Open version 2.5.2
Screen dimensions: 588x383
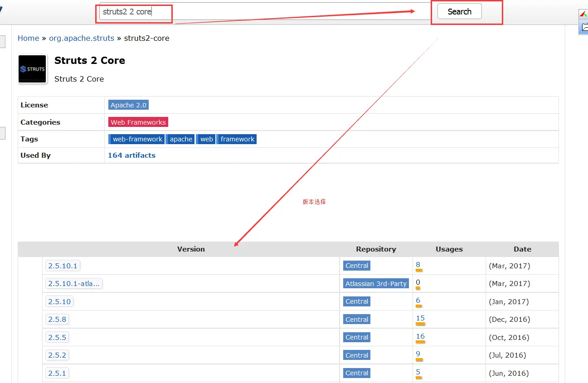[57, 355]
